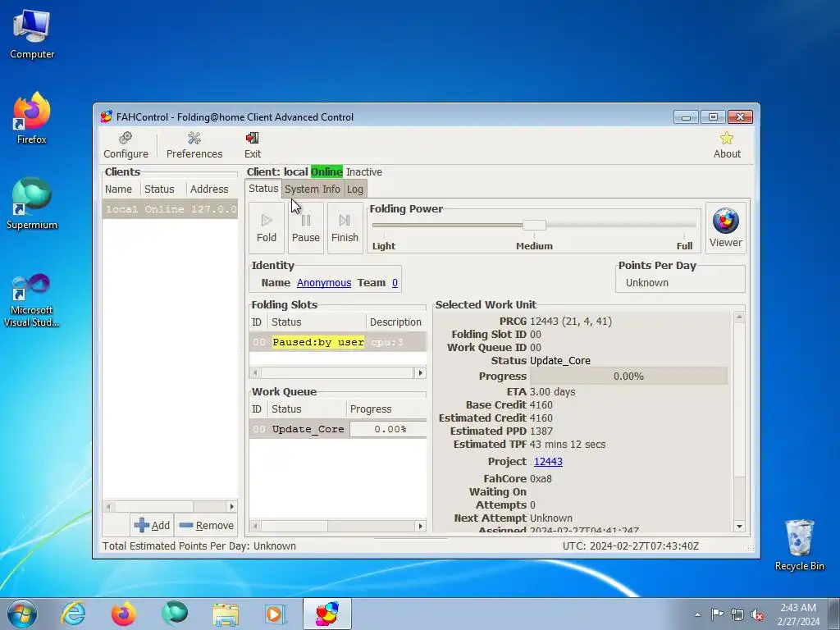The height and width of the screenshot is (630, 840).
Task: Open Windows Media Player on taskbar
Action: click(276, 614)
